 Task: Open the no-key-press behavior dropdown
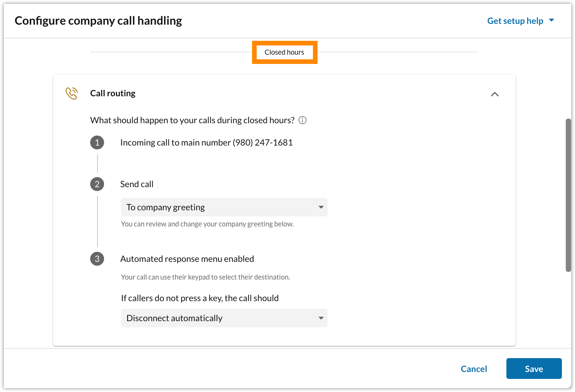(224, 318)
